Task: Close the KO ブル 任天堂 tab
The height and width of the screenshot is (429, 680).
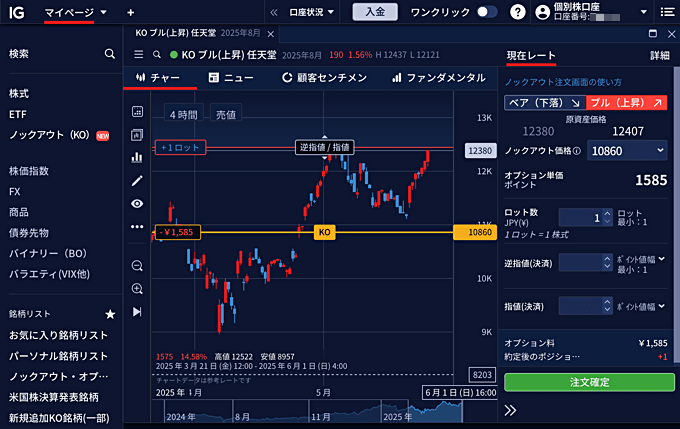Action: (271, 34)
